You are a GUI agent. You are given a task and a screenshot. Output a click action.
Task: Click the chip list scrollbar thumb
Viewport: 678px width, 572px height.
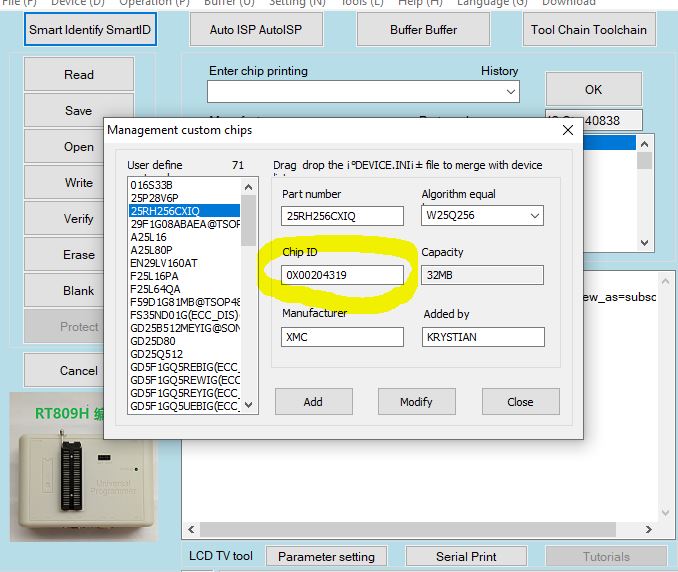[x=248, y=220]
